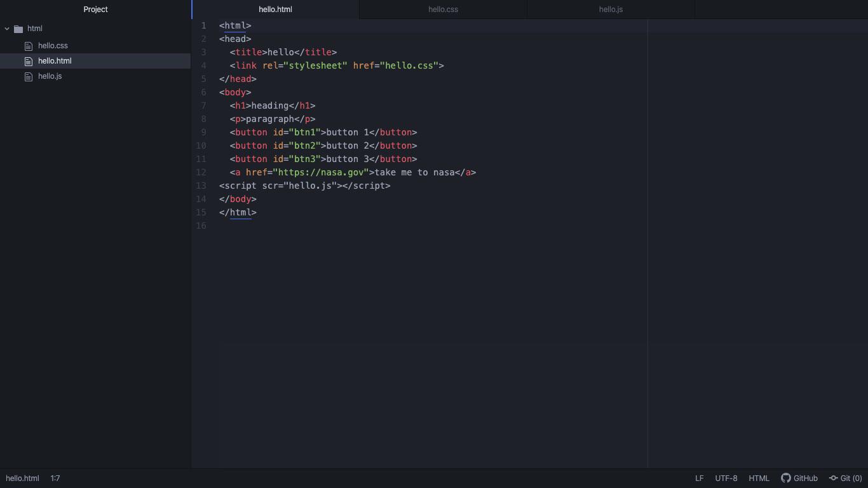868x488 pixels.
Task: Open hello.css from the project tree
Action: [x=53, y=46]
